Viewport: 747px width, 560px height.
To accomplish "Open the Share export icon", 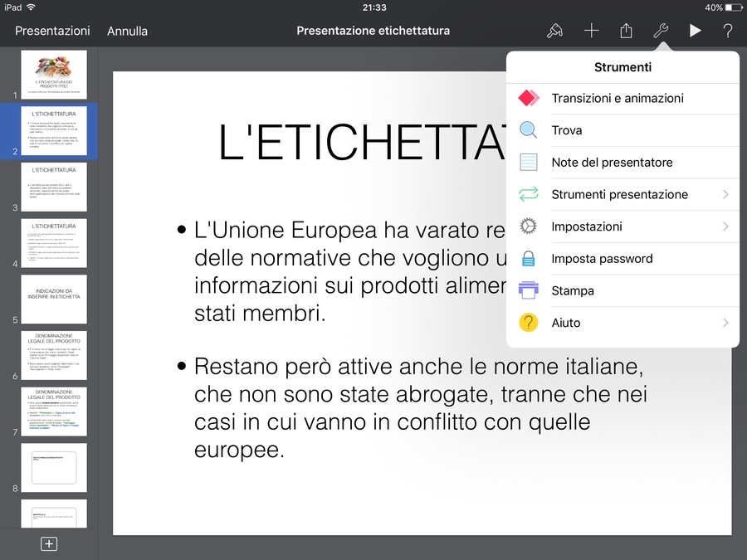I will pos(626,31).
